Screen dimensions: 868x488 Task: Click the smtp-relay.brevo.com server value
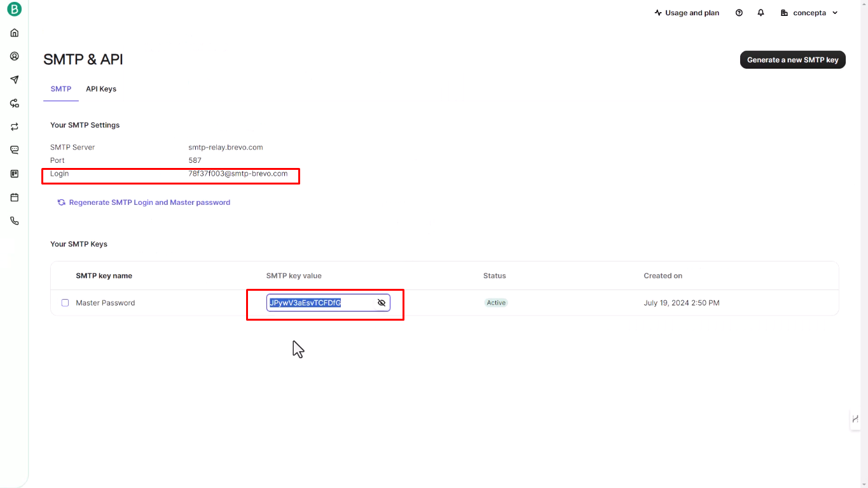pyautogui.click(x=226, y=147)
